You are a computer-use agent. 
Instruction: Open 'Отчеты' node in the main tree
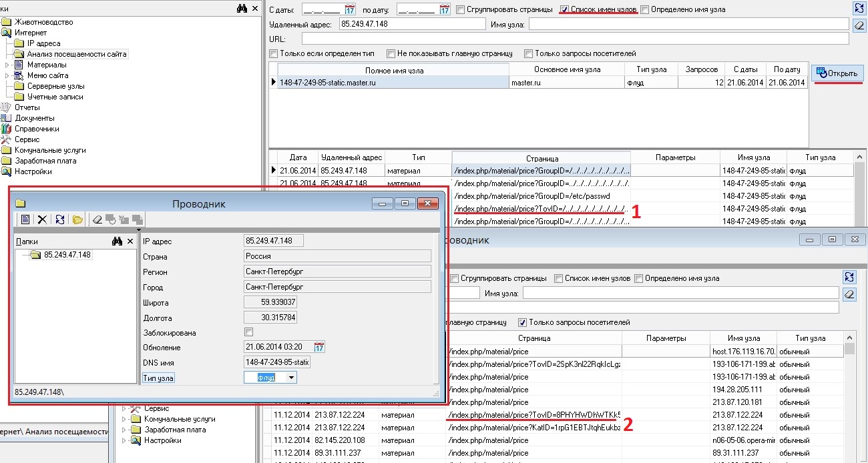27,107
